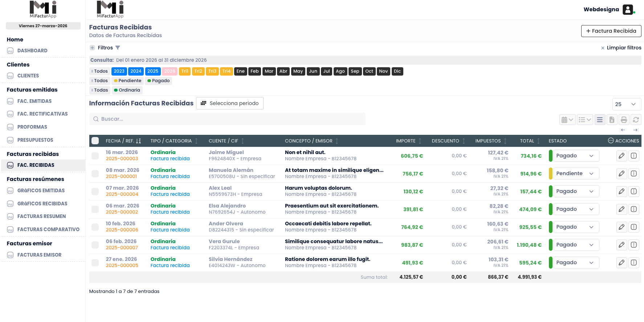Screen dimensions: 644x322
Task: Refresh the invoices table
Action: click(x=636, y=120)
